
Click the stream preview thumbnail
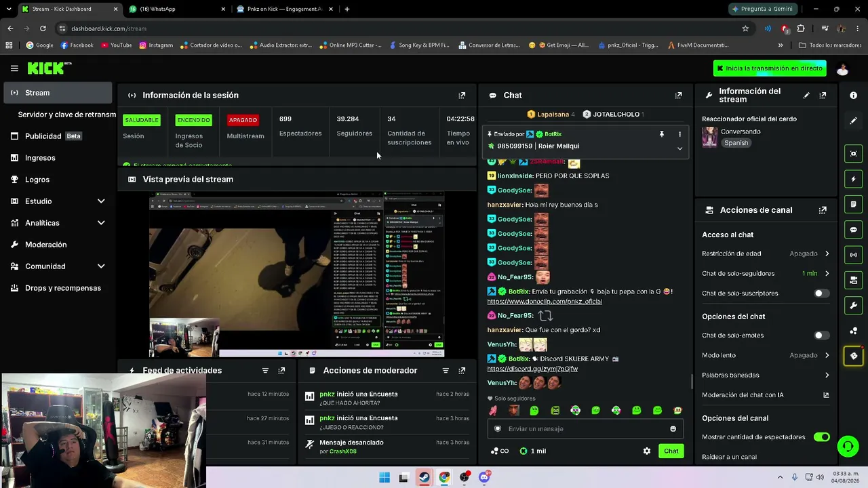coord(297,274)
